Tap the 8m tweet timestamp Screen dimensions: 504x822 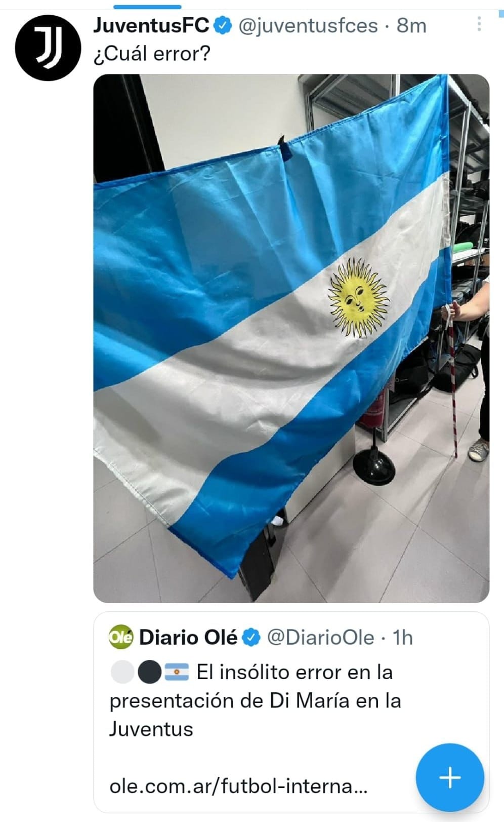[x=411, y=25]
